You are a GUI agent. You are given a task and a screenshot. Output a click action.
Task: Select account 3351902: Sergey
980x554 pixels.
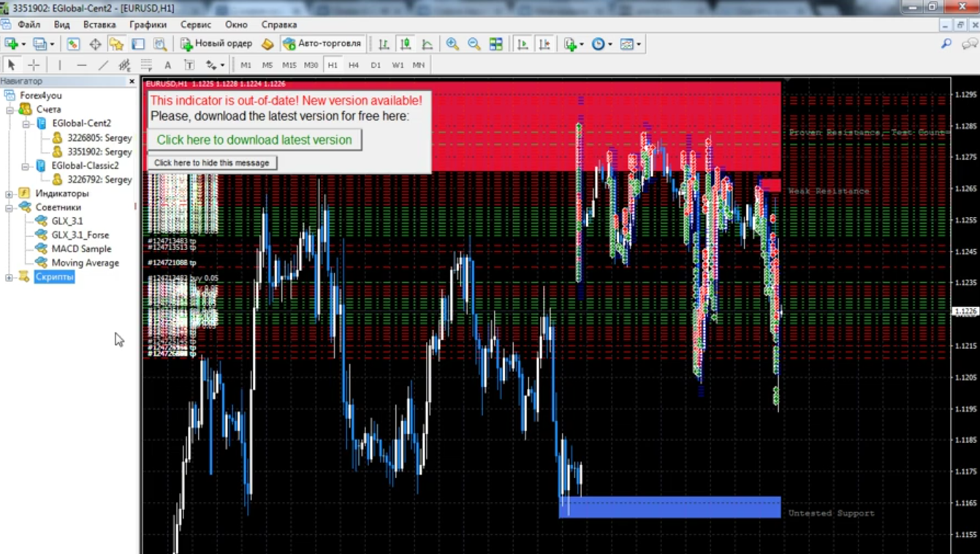click(x=99, y=152)
